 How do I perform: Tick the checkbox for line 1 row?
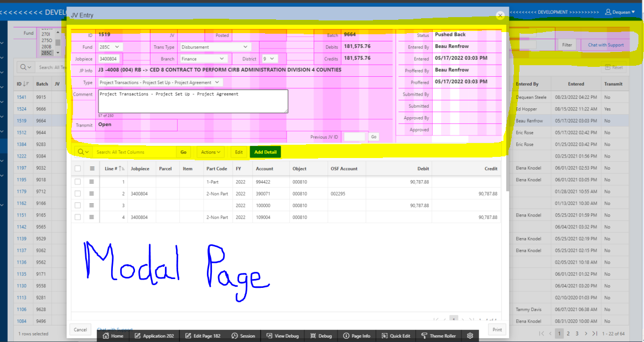78,182
